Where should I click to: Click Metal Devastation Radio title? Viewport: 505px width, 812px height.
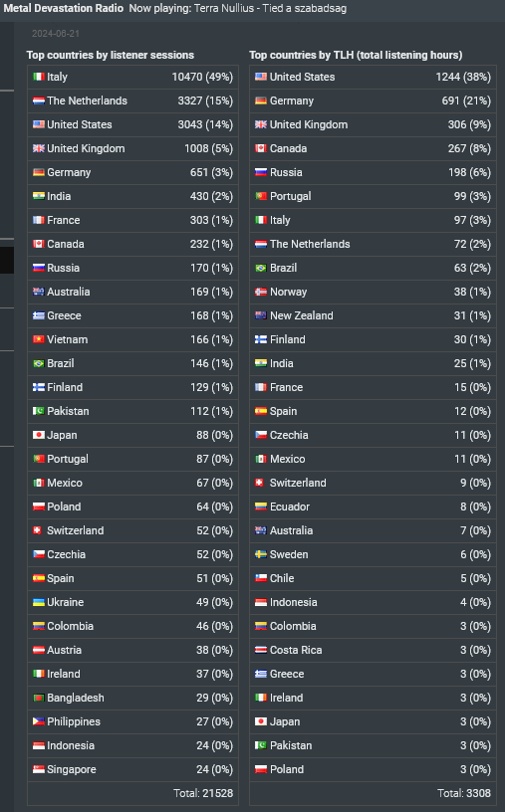(x=64, y=8)
